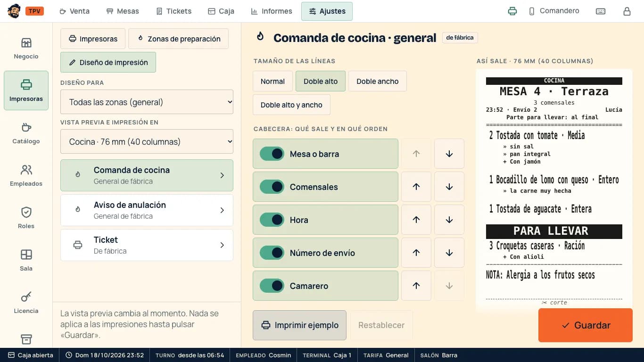
Task: Click Imprimir ejemplo
Action: (300, 325)
